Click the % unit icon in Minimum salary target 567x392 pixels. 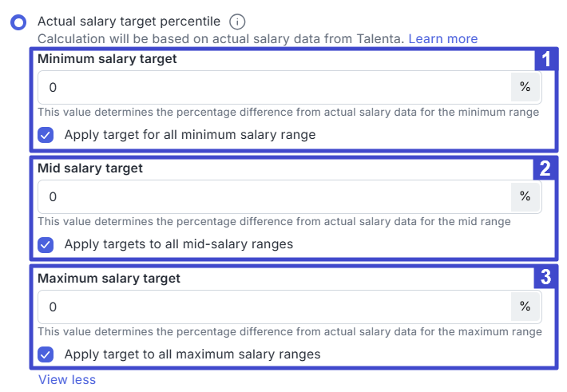tap(525, 87)
